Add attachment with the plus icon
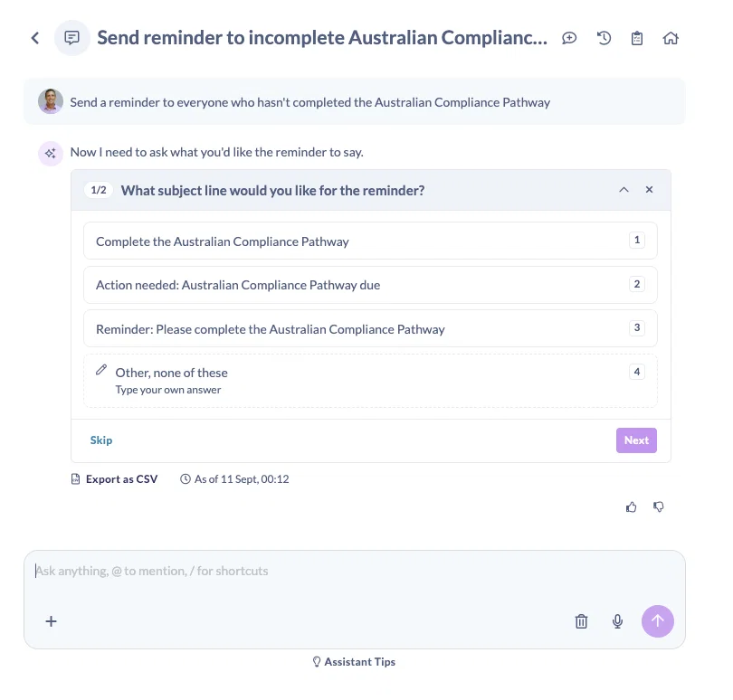The image size is (733, 700). point(51,621)
